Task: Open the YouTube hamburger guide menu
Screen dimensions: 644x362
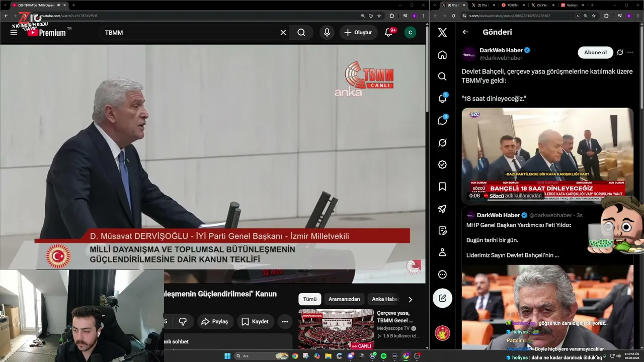Action: point(14,32)
